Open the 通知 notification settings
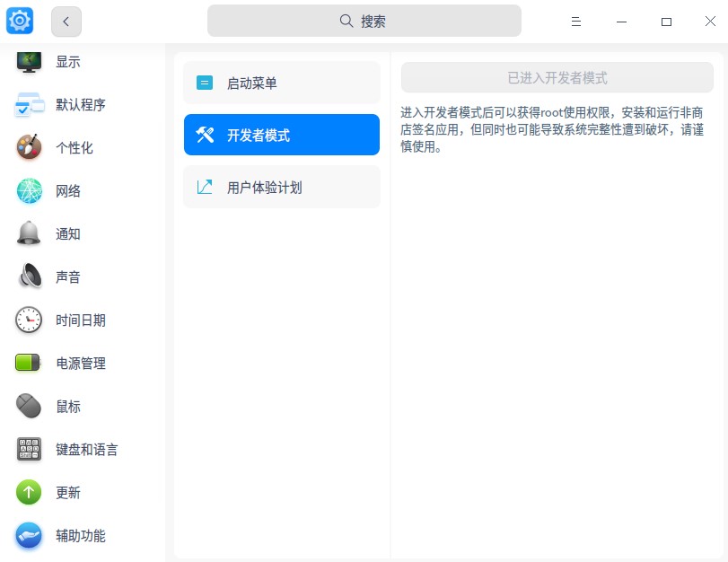728x562 pixels. (68, 233)
